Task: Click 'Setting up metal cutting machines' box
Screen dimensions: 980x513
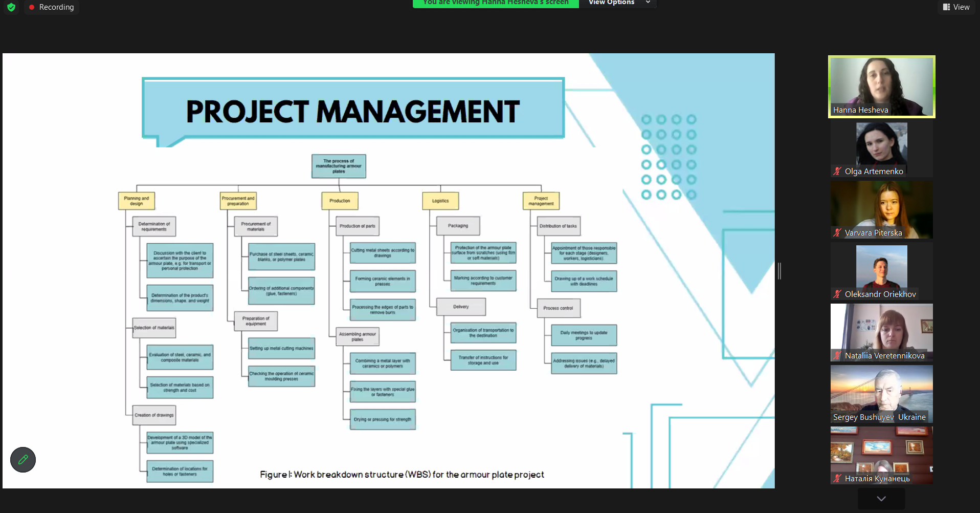Action: tap(282, 348)
